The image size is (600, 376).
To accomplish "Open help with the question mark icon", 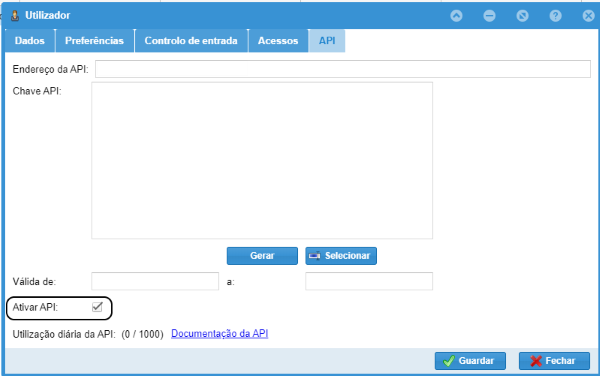I will pos(555,16).
